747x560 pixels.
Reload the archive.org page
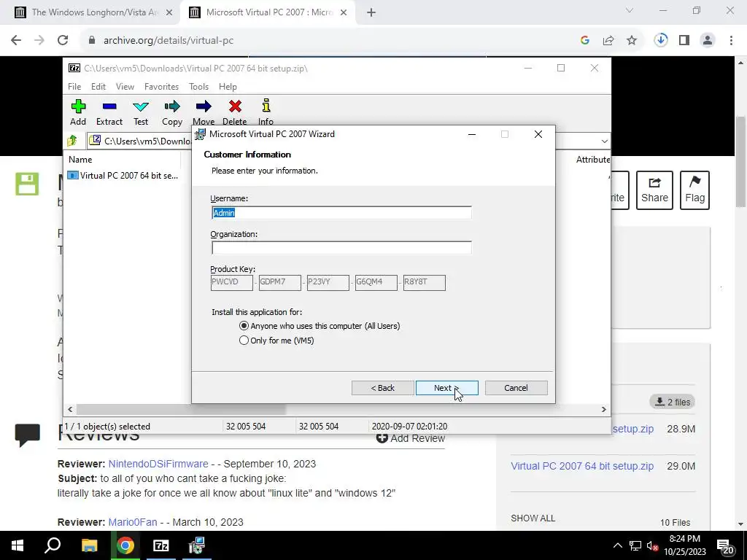coord(63,40)
